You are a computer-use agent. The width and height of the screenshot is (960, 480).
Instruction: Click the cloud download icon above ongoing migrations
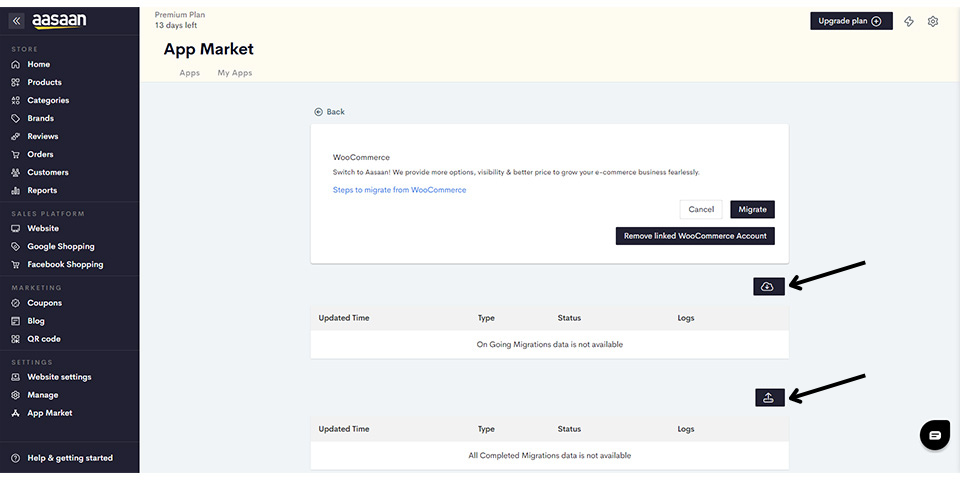[769, 286]
